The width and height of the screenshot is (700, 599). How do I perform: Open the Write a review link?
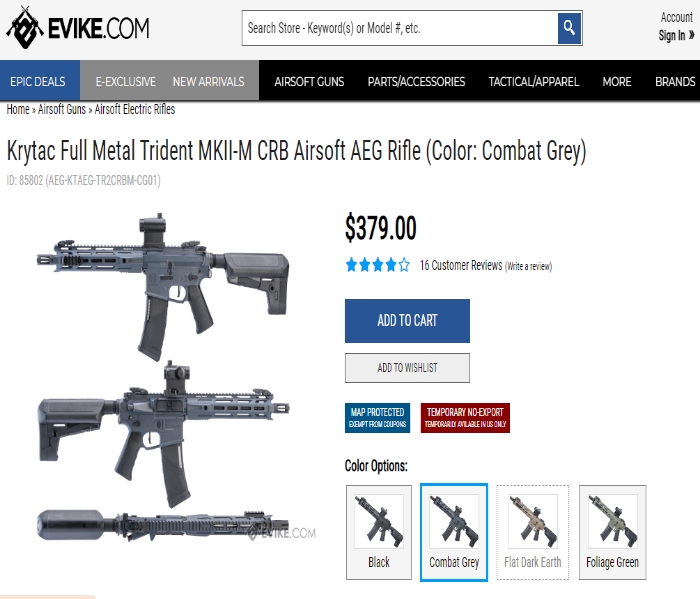click(x=529, y=266)
